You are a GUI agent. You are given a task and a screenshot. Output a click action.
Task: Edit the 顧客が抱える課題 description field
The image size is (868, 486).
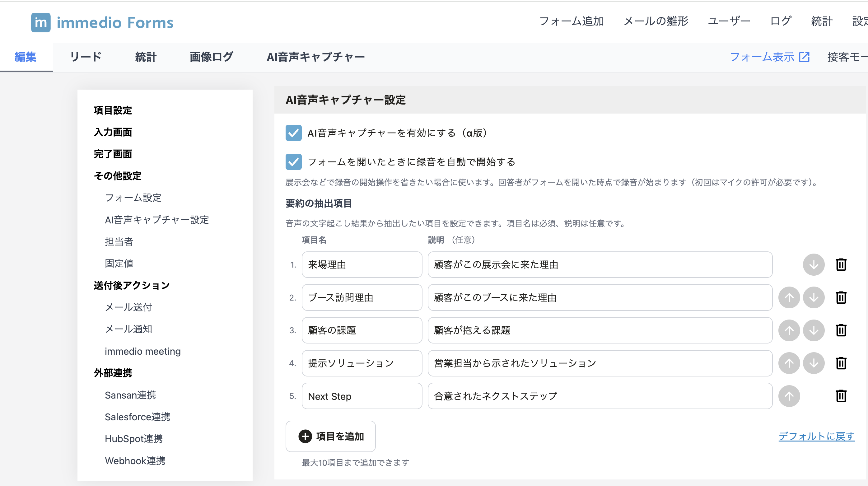click(600, 330)
